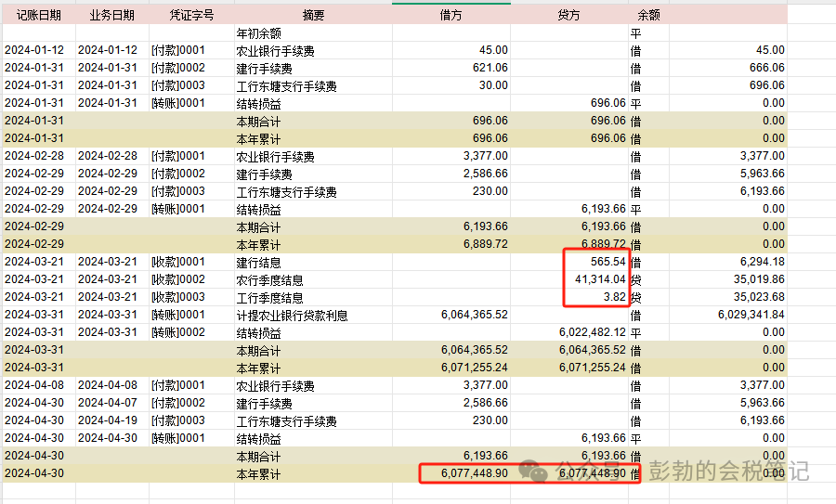Click [转账]0002 voucher number cell
The image size is (836, 504).
point(191,332)
